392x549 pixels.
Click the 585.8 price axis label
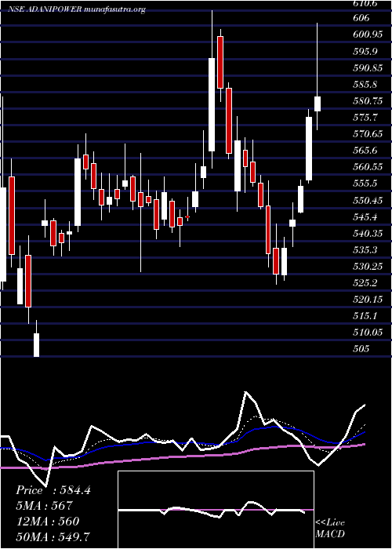(x=365, y=85)
